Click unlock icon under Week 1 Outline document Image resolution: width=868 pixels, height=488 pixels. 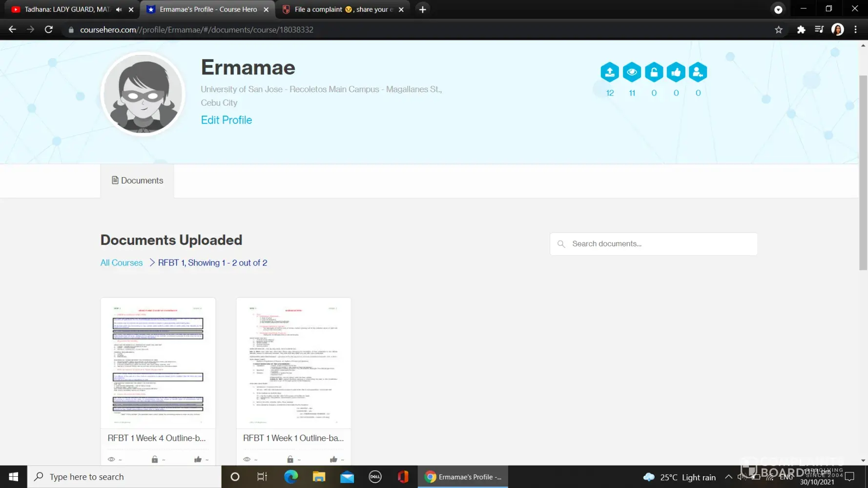[x=290, y=459]
